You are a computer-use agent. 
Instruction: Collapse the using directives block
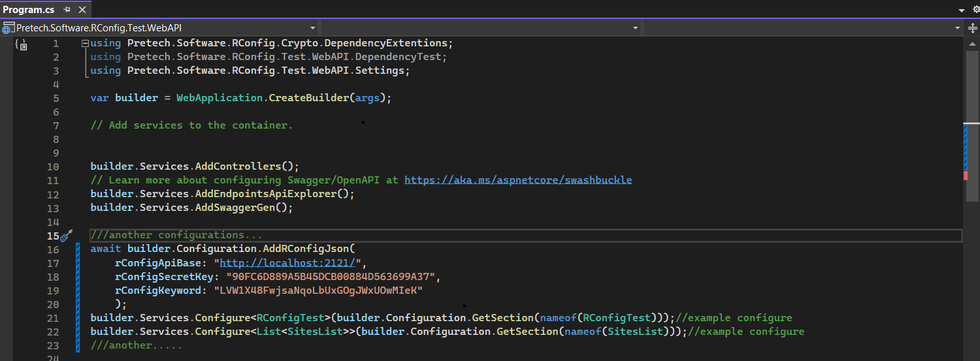[85, 43]
